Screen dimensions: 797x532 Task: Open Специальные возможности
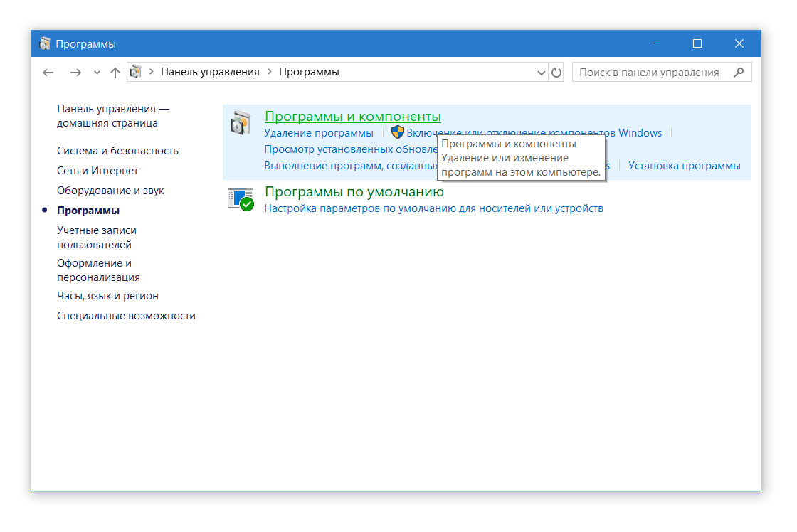[126, 316]
